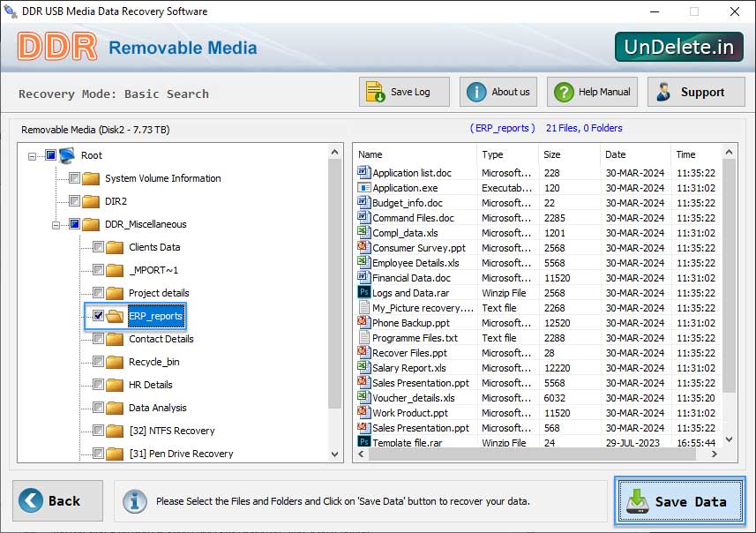
Task: Click the file list scroll up arrow
Action: (x=729, y=152)
